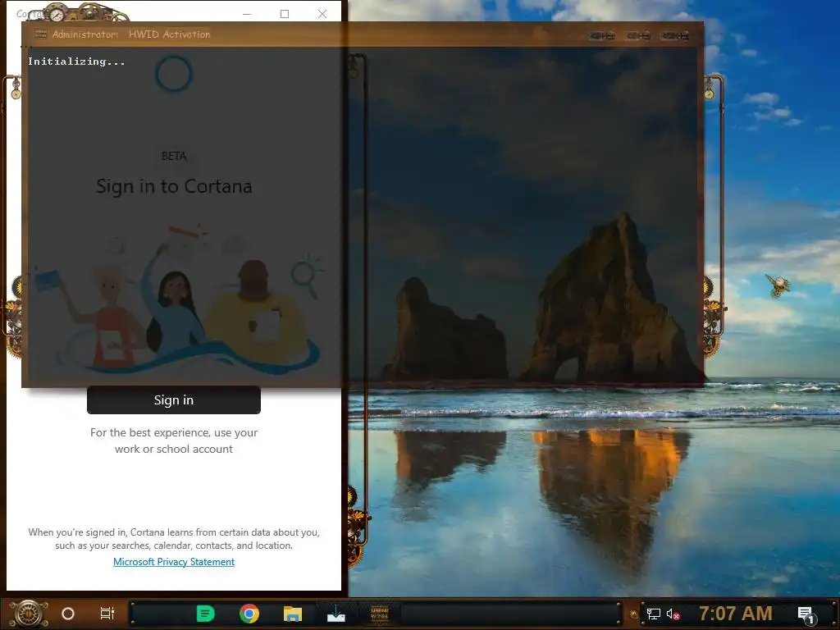The image size is (840, 630).
Task: Click the "Sign in to Cortana" heading
Action: pyautogui.click(x=174, y=186)
